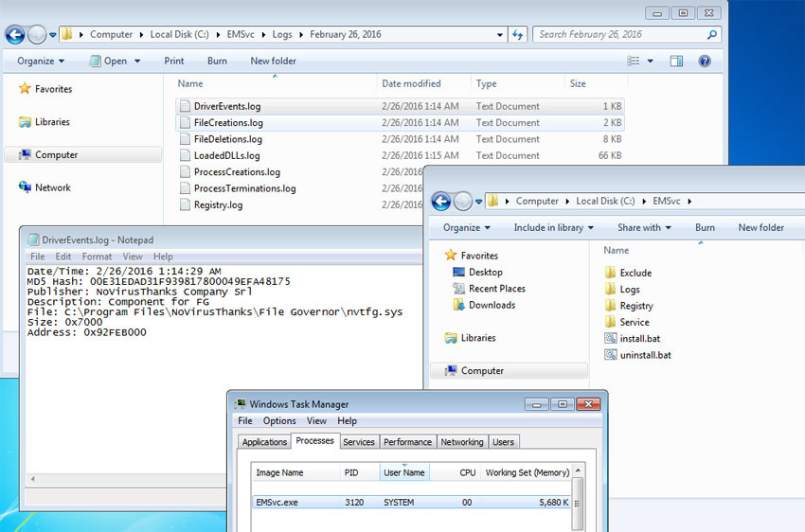Open the Organize dropdown in the EMSvc window
Screen dimensions: 805x532
click(467, 228)
